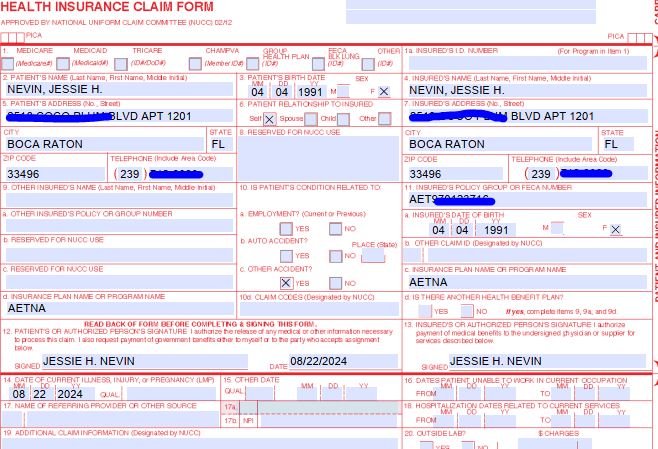The width and height of the screenshot is (658, 449).
Task: Click the QUAL field in box 14
Action: click(x=171, y=394)
